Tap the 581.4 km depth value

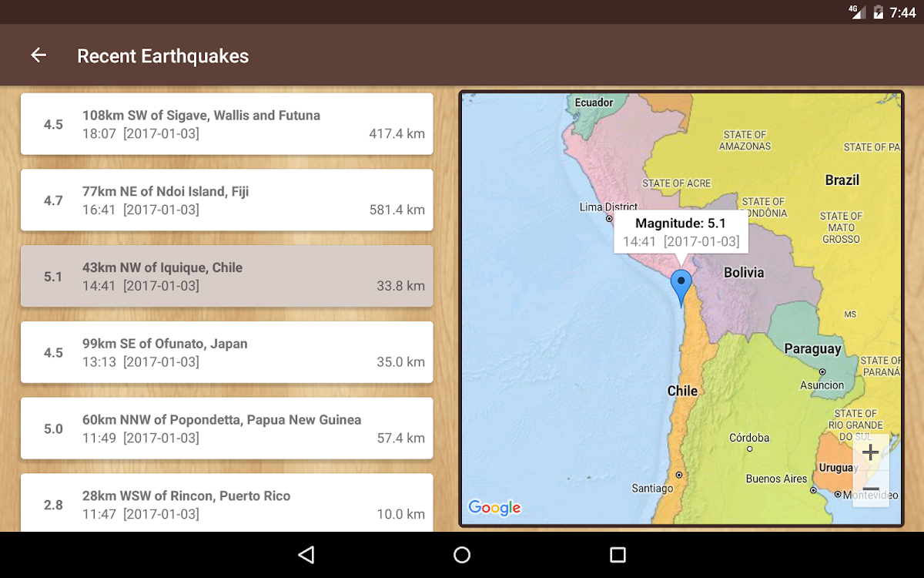point(397,210)
